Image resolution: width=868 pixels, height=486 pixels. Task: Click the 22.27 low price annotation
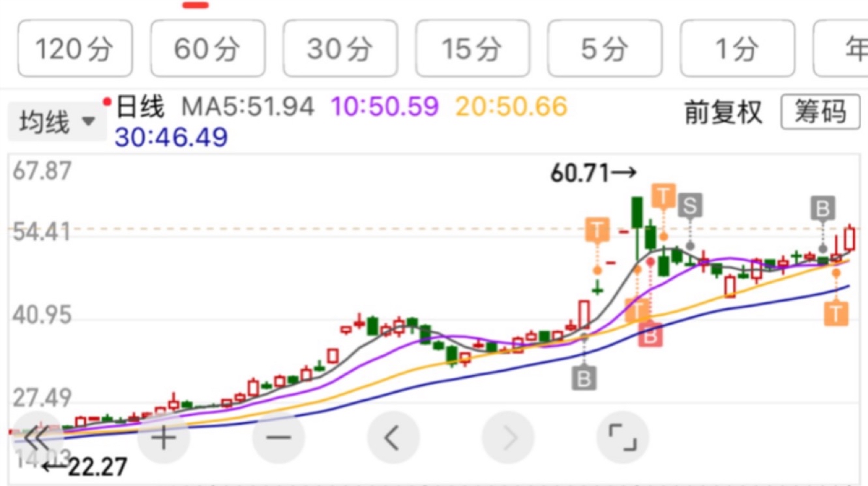[84, 466]
